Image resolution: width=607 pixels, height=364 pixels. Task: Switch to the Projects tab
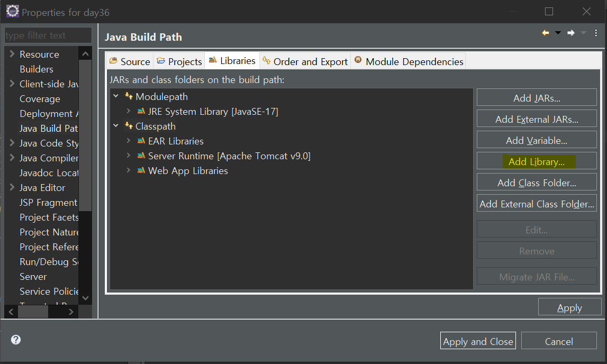coord(179,61)
